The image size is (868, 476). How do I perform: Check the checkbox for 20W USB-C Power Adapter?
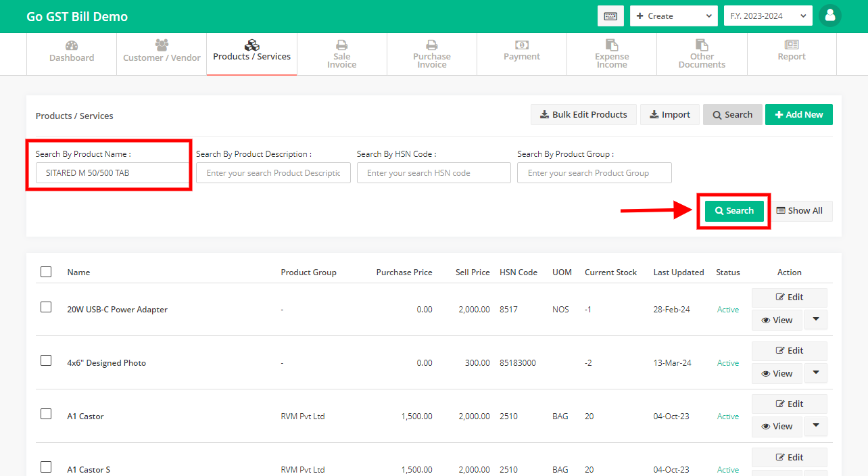pyautogui.click(x=46, y=306)
